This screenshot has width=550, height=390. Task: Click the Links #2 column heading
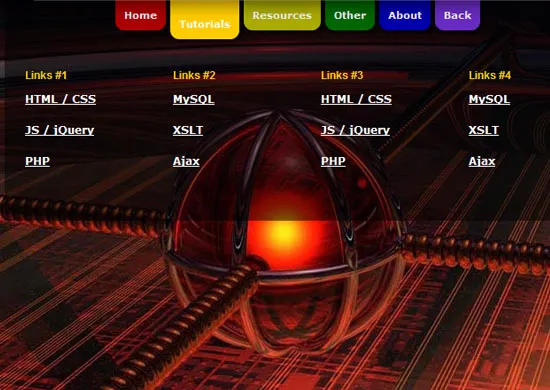[194, 75]
